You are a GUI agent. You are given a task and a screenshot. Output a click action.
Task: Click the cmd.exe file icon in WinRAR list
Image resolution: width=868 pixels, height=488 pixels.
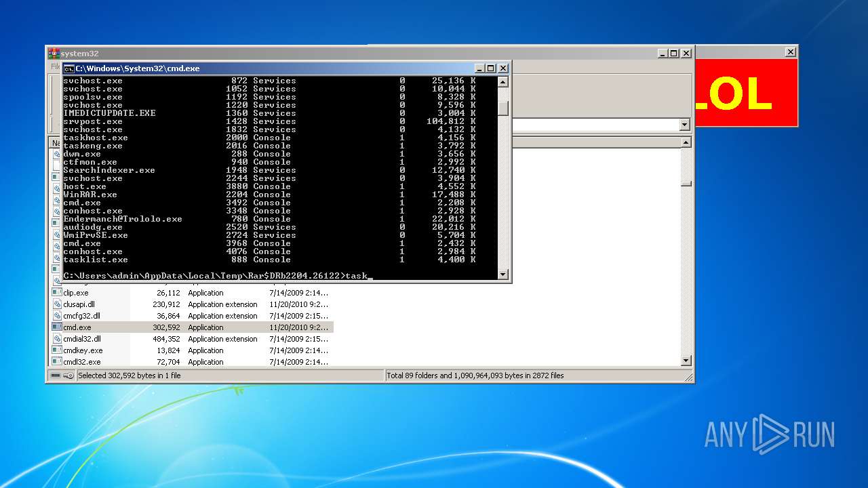click(x=57, y=327)
